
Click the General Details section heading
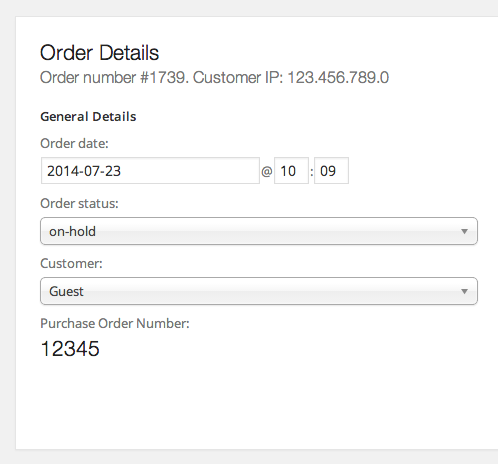(x=88, y=117)
